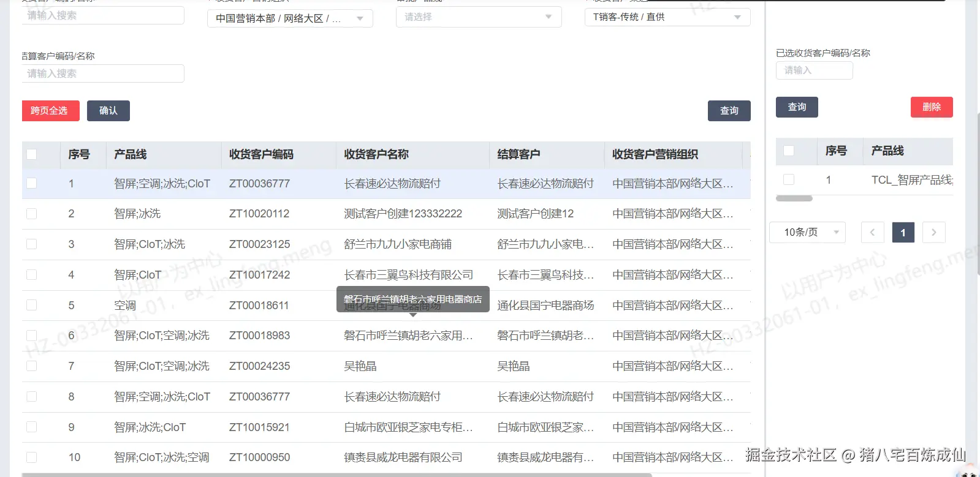Click the cell ZT00023125
Viewport: 980px width, 477px height.
260,244
